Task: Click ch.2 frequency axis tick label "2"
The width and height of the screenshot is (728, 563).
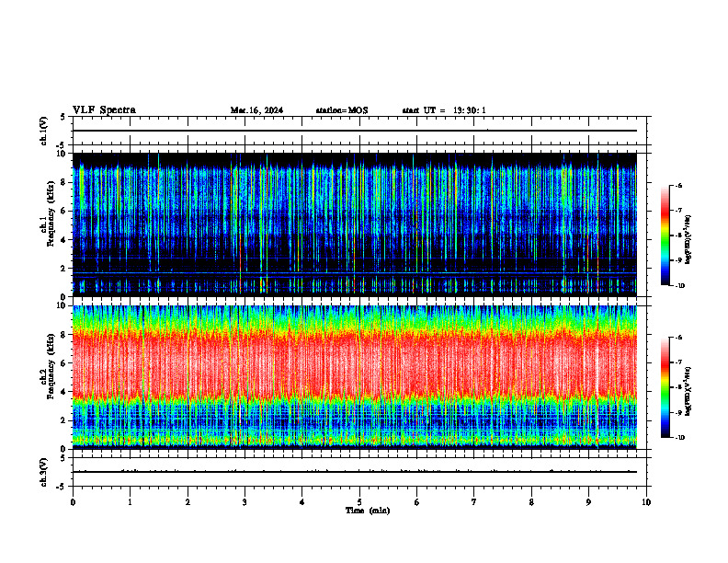Action: click(x=63, y=420)
